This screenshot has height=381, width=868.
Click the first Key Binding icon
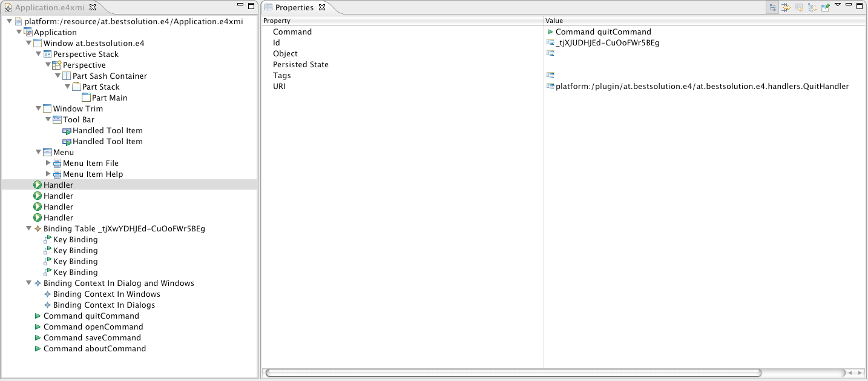pyautogui.click(x=48, y=240)
